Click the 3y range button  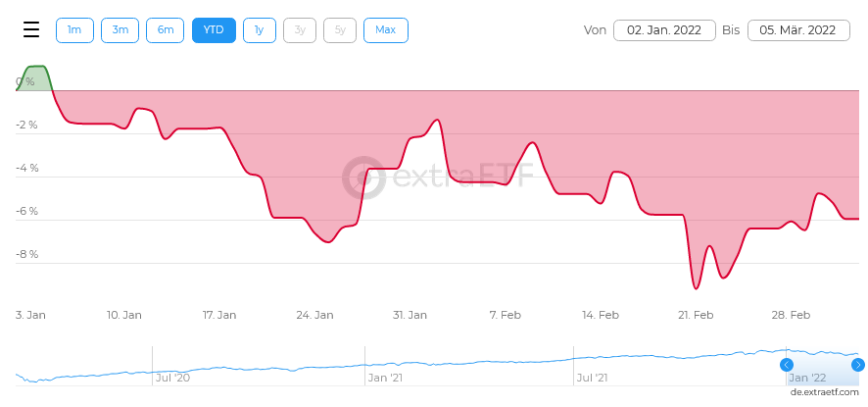(300, 29)
